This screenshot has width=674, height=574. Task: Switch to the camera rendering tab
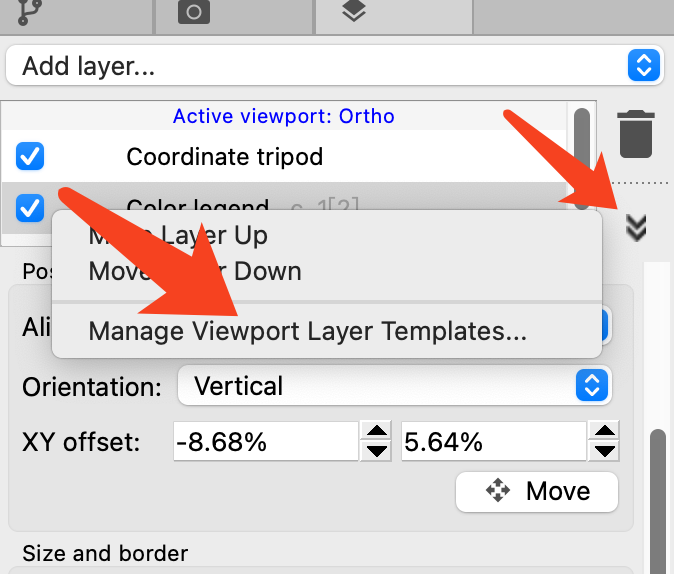(192, 11)
